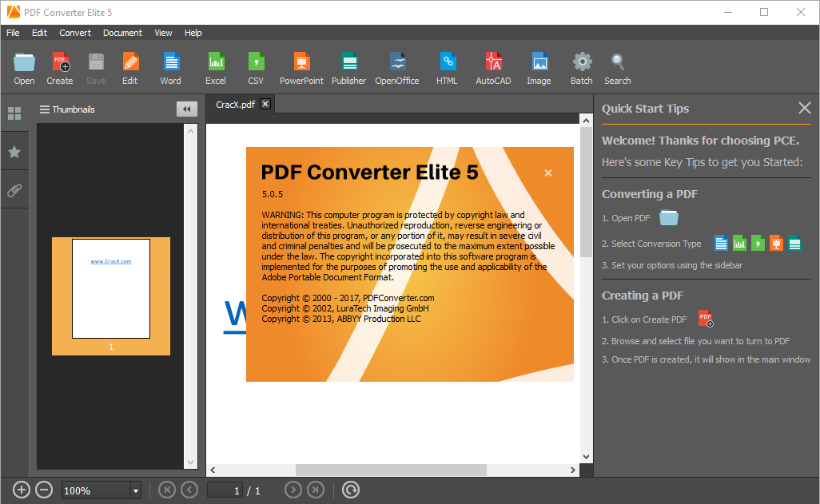Select page 1 thumbnail

[111, 296]
